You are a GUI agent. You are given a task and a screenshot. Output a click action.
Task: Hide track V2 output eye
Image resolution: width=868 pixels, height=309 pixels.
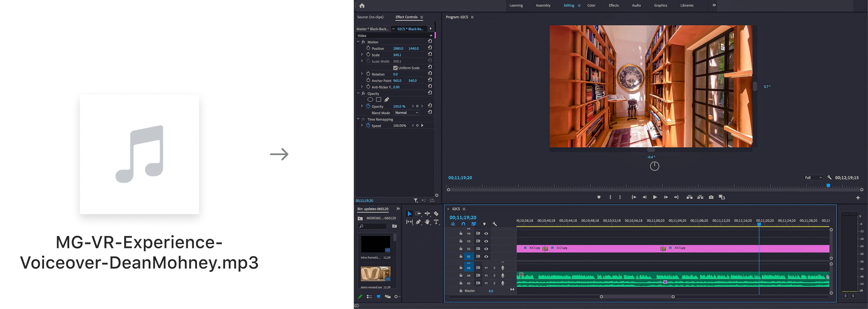pyautogui.click(x=486, y=249)
